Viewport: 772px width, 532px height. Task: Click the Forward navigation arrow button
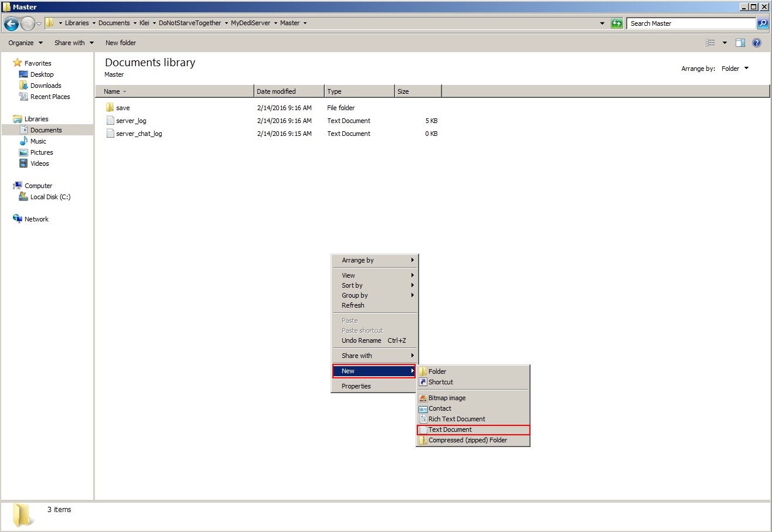click(28, 23)
